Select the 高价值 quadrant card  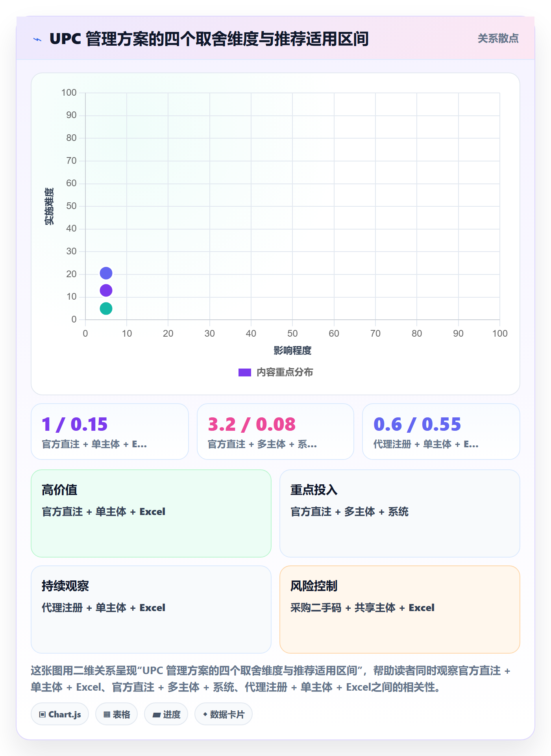point(151,513)
